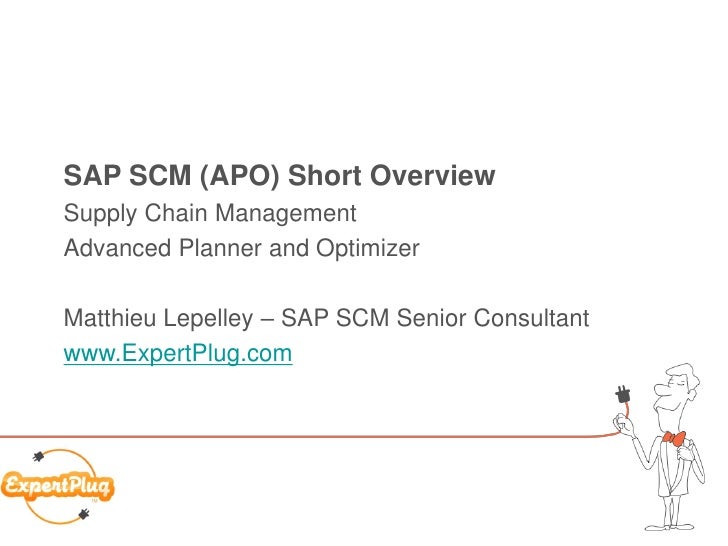This screenshot has width=728, height=546.
Task: Select the 'Advanced Planner and Optimizer' line
Action: pyautogui.click(x=241, y=248)
